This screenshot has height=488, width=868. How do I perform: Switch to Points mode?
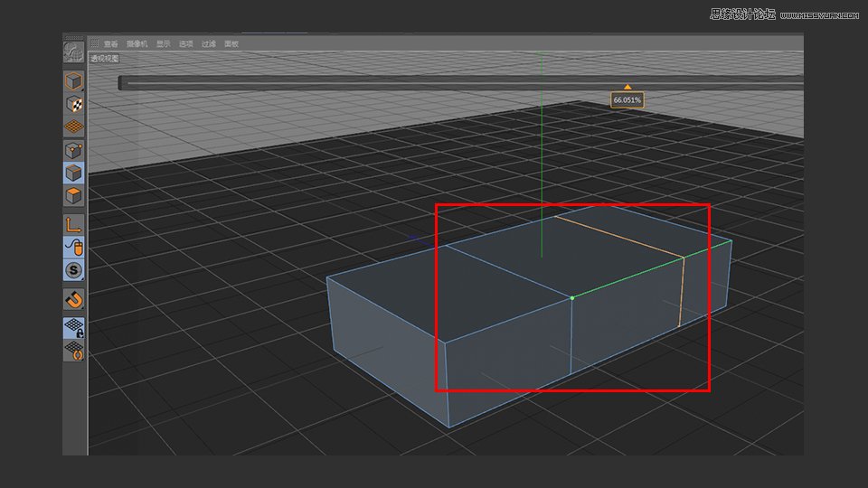(x=73, y=151)
